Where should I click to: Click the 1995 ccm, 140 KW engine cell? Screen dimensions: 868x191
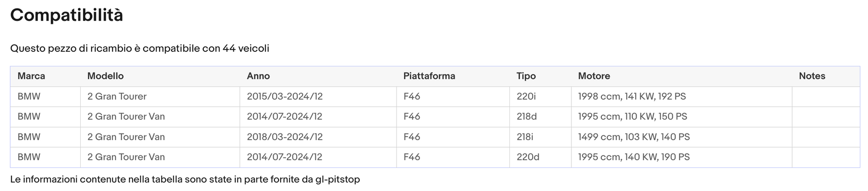[682, 157]
